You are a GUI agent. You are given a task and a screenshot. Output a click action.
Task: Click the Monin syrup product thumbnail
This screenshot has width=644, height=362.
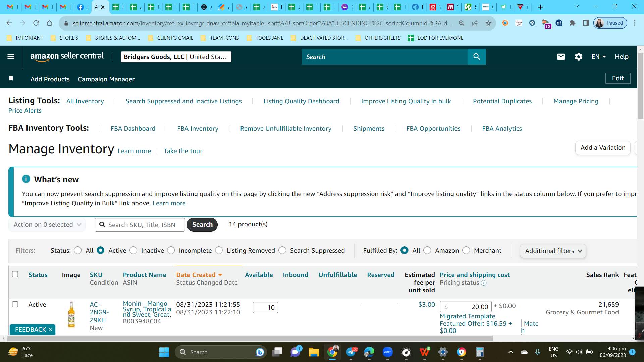[x=71, y=314]
